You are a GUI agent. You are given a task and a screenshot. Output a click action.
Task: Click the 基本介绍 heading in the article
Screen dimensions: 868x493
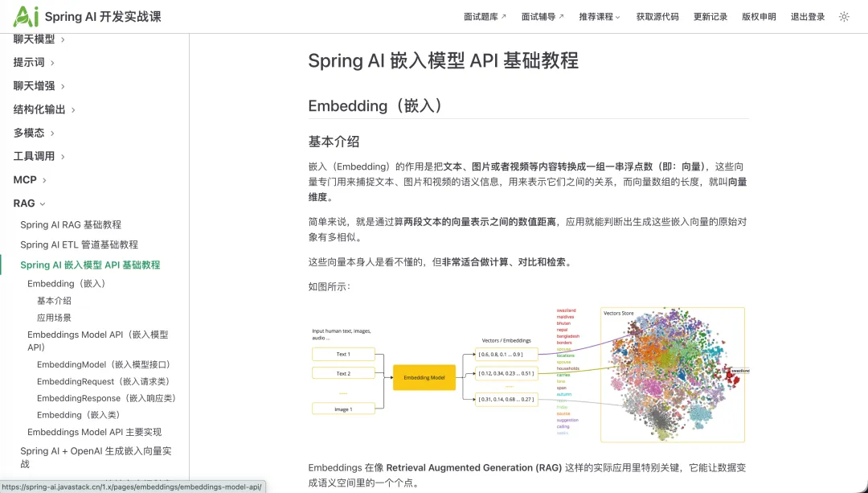click(334, 142)
